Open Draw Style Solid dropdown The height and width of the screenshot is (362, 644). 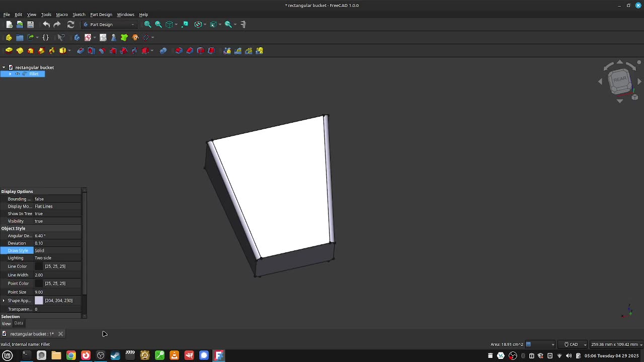point(57,250)
